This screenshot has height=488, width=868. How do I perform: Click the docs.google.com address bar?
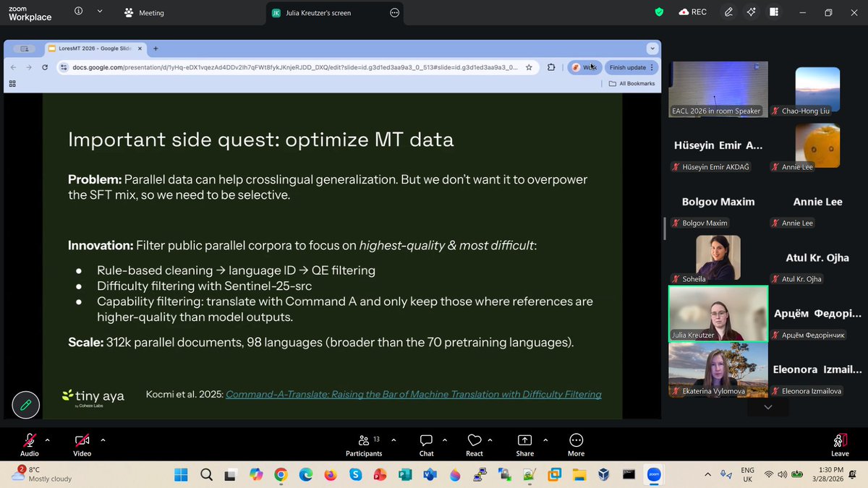(x=295, y=67)
